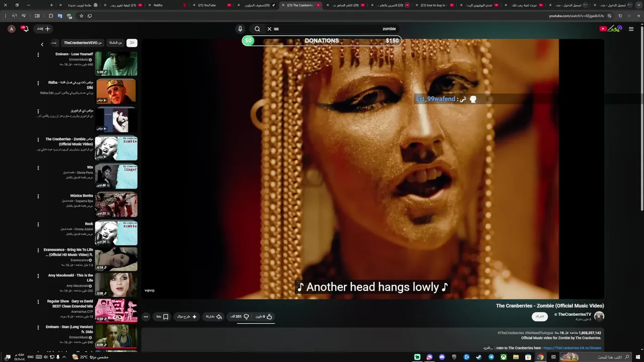Screen dimensions: 644x362
Task: Open Música Bonita playlist title
Action: tap(82, 196)
